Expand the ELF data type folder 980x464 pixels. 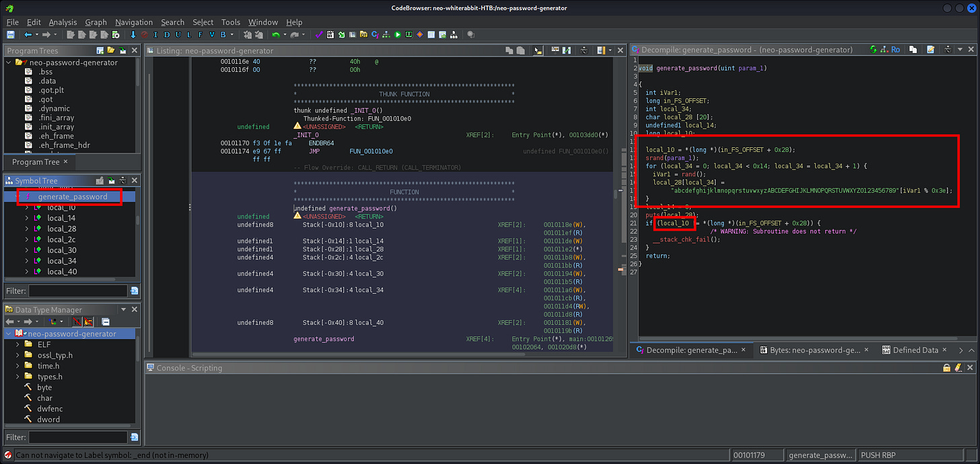[x=18, y=344]
